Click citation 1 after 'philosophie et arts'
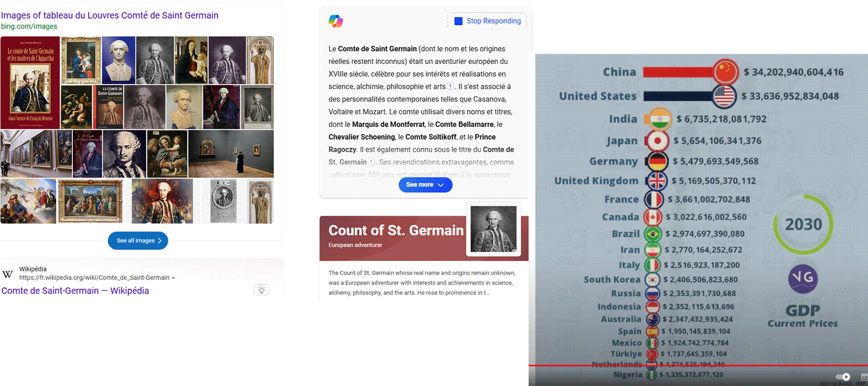868x386 pixels. point(450,86)
